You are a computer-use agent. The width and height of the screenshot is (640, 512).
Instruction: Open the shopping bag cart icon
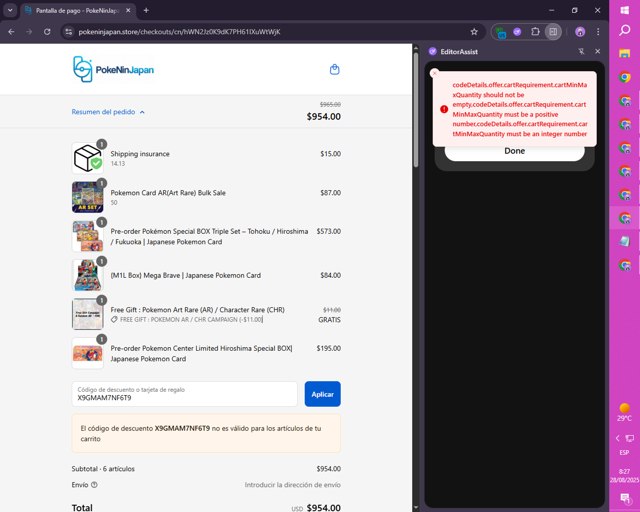334,69
